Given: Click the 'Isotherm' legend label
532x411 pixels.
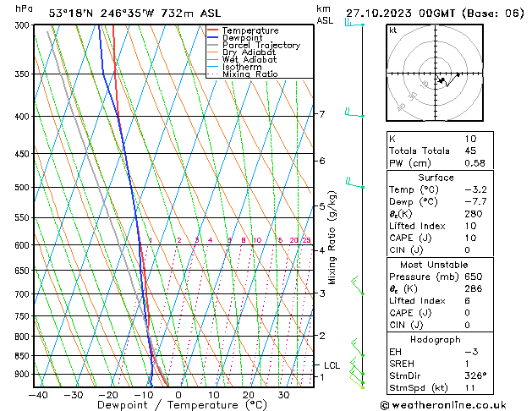Looking at the screenshot, I should (242, 67).
